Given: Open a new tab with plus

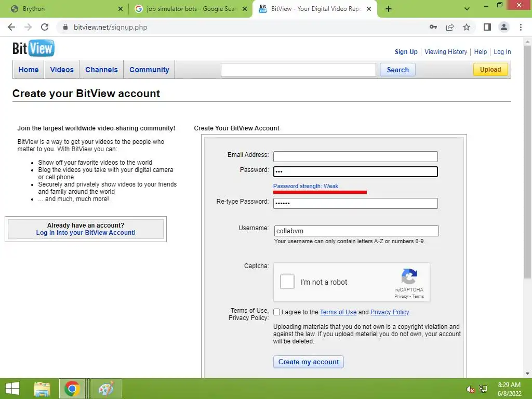Looking at the screenshot, I should point(389,9).
